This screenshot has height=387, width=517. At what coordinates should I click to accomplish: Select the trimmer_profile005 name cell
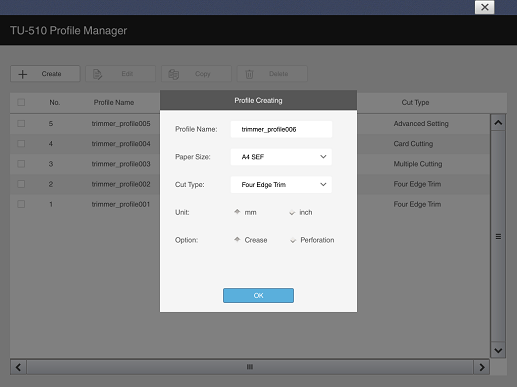[121, 124]
